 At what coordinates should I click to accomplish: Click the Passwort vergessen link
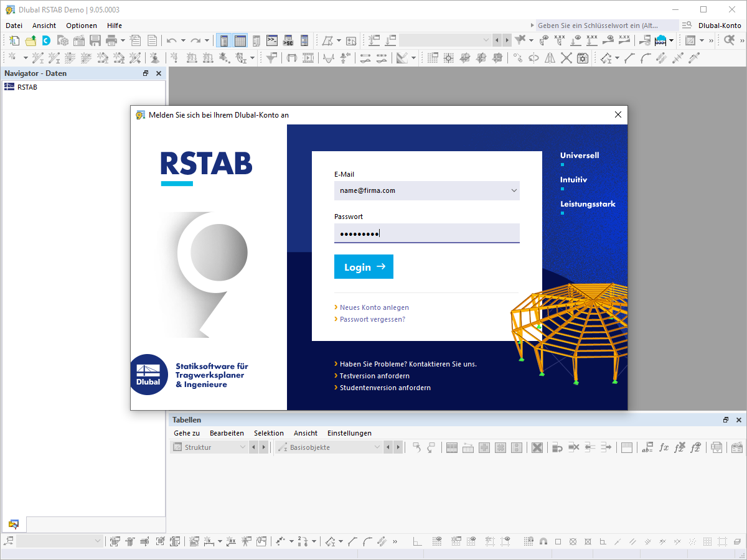tap(371, 319)
